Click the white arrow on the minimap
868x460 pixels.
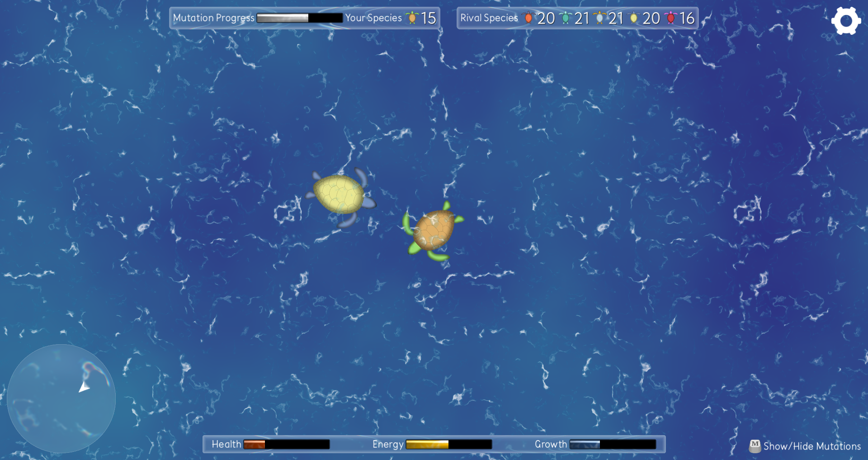(x=84, y=388)
